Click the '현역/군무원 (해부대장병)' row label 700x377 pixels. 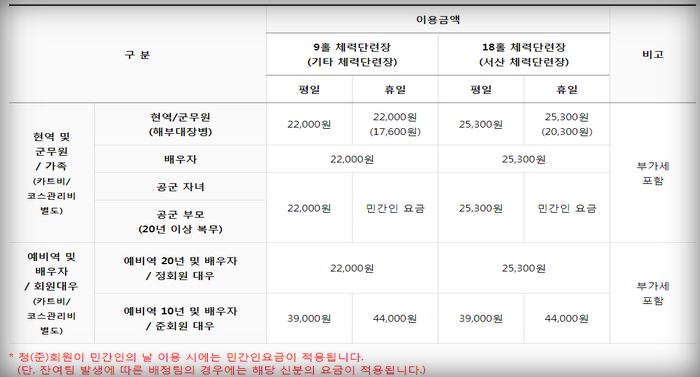point(180,124)
